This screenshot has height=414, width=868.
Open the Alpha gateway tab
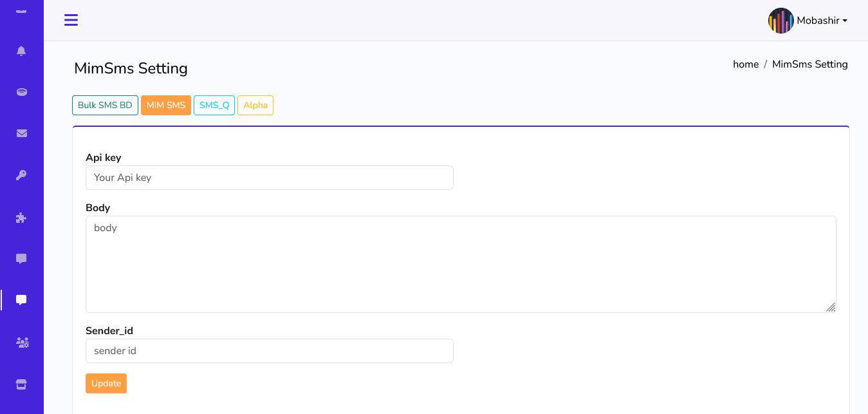(255, 105)
